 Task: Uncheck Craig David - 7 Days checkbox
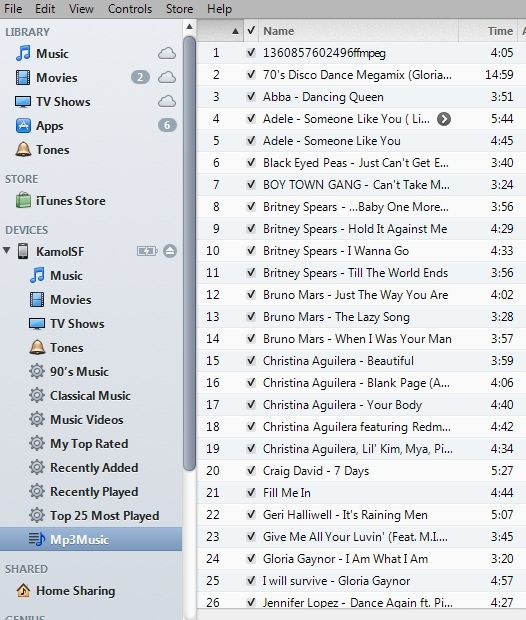[251, 471]
